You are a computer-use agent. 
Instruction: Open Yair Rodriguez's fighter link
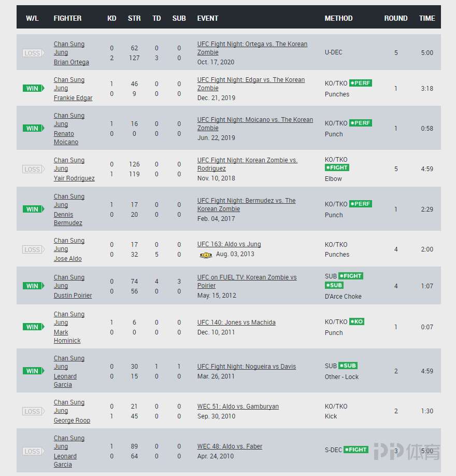pyautogui.click(x=74, y=178)
